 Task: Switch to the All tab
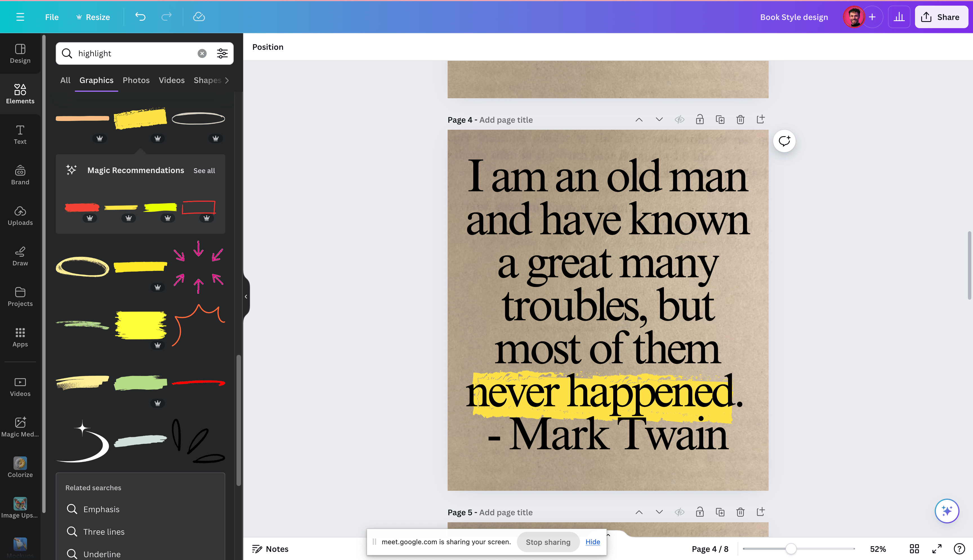click(65, 80)
